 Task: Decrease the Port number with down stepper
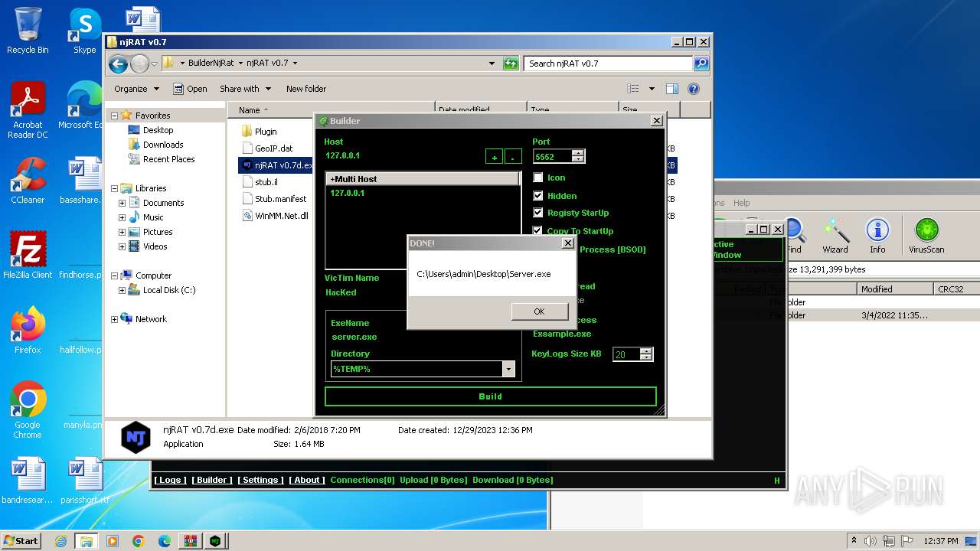coord(578,160)
